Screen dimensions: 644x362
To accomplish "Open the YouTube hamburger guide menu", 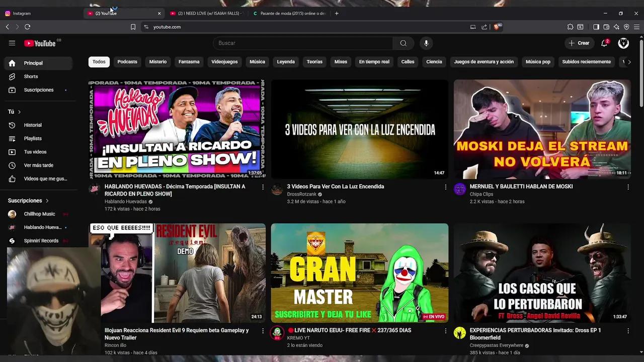I will [12, 43].
